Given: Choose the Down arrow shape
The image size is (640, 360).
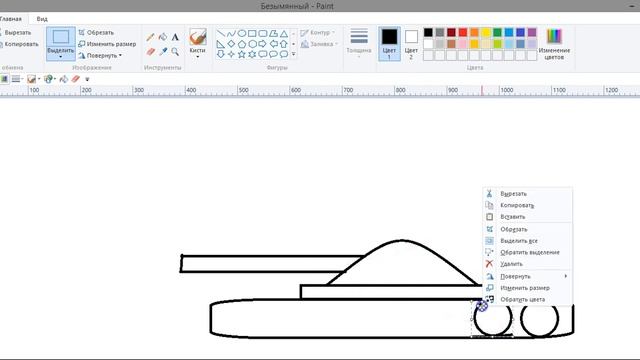Looking at the screenshot, I should pos(221,54).
